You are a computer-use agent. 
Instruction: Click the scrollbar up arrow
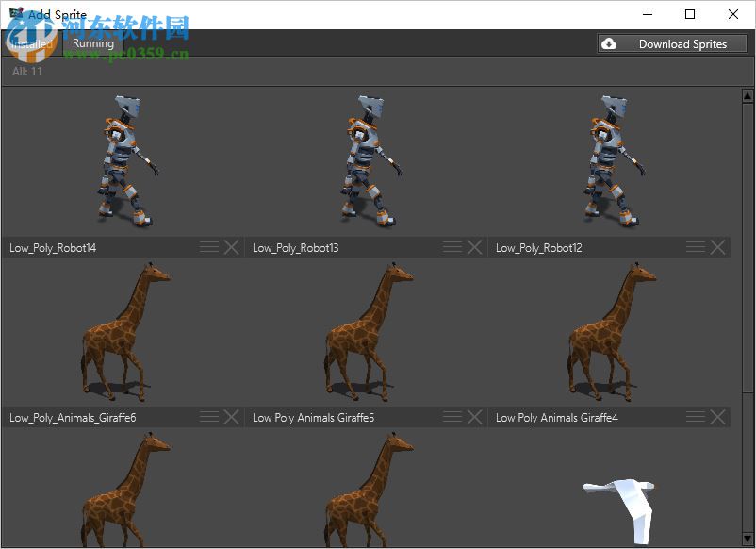pos(748,96)
